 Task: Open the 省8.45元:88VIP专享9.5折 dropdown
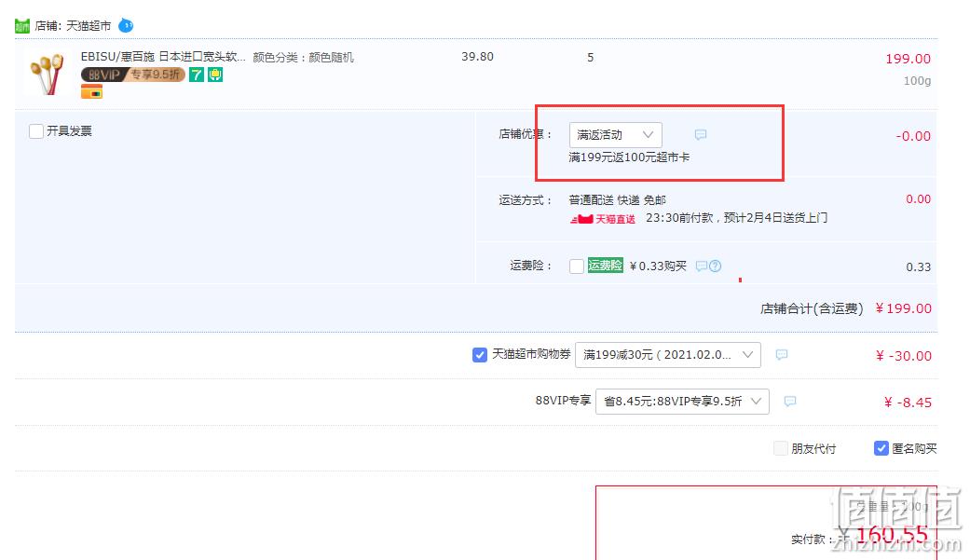tap(682, 401)
